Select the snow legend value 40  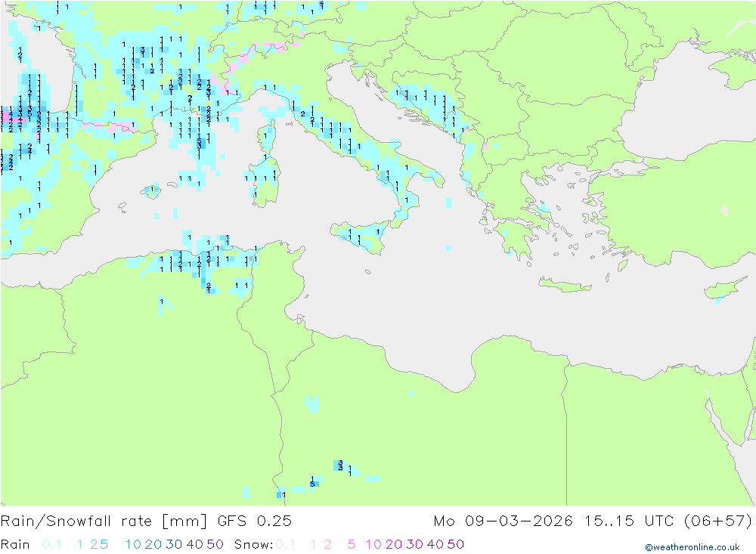435,544
